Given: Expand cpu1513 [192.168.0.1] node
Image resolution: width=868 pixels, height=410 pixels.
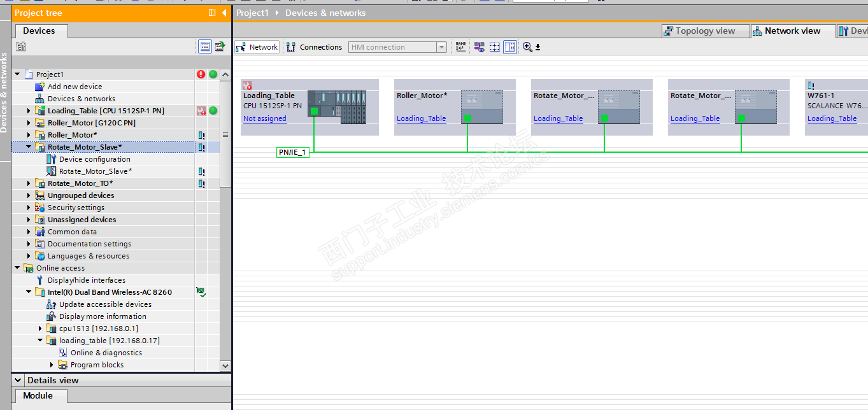Looking at the screenshot, I should tap(40, 329).
